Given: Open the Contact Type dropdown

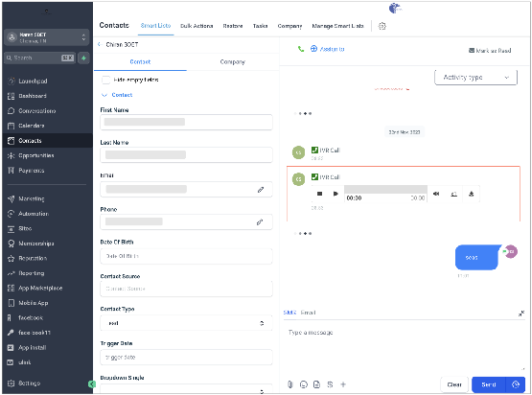Looking at the screenshot, I should (186, 323).
